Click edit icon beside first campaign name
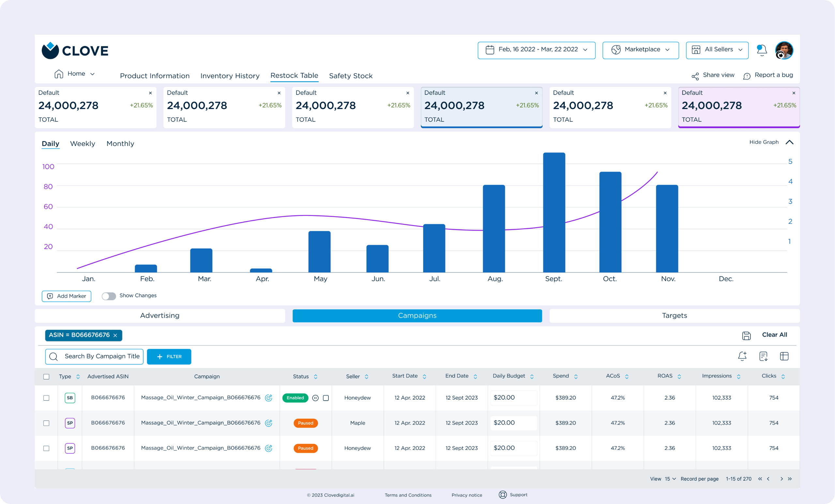The height and width of the screenshot is (504, 835). 268,398
